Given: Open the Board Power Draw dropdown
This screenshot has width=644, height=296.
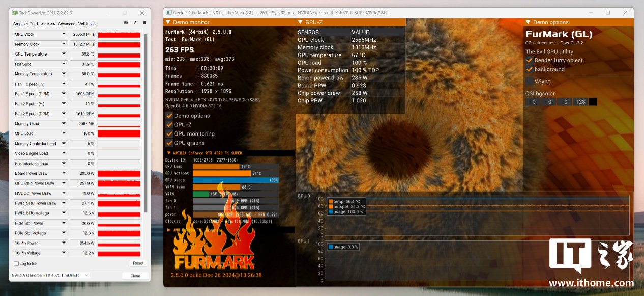Looking at the screenshot, I should pyautogui.click(x=64, y=173).
